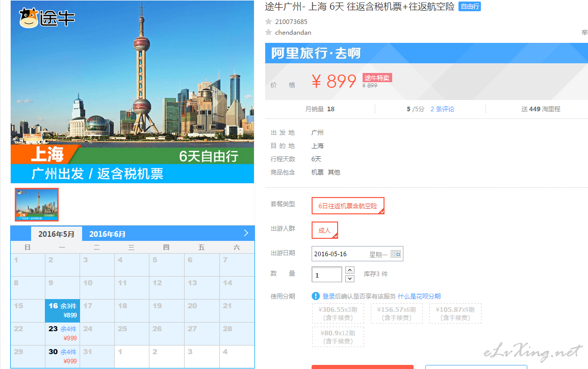This screenshot has height=369, width=588.
Task: Click May 17 in the calendar
Action: 97,310
